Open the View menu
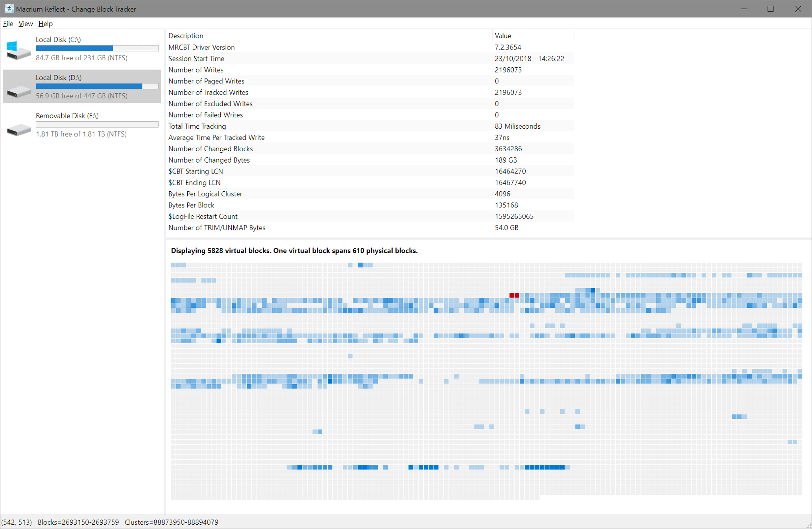 point(25,24)
